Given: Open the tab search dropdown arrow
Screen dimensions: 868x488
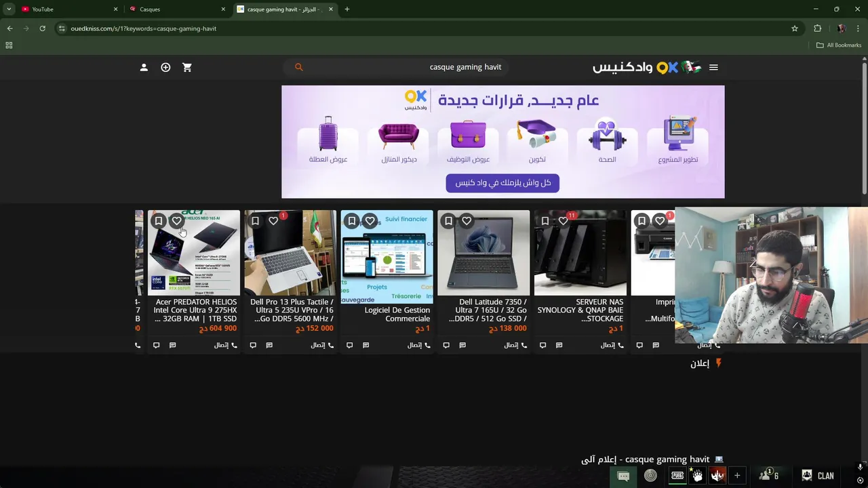Looking at the screenshot, I should 9,9.
